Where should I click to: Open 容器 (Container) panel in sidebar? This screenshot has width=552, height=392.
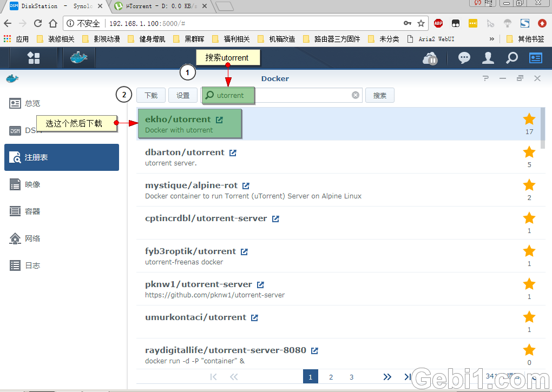click(61, 211)
